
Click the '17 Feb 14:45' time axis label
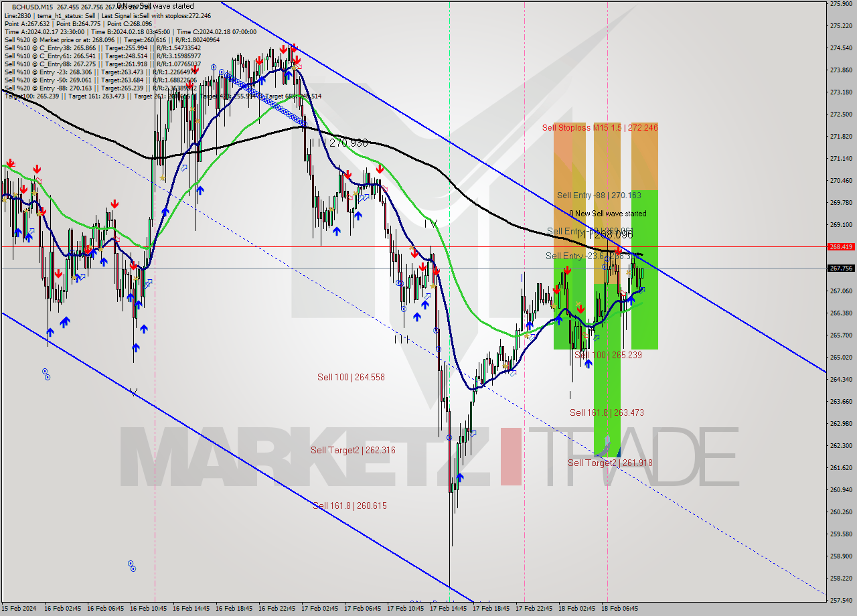(x=449, y=609)
